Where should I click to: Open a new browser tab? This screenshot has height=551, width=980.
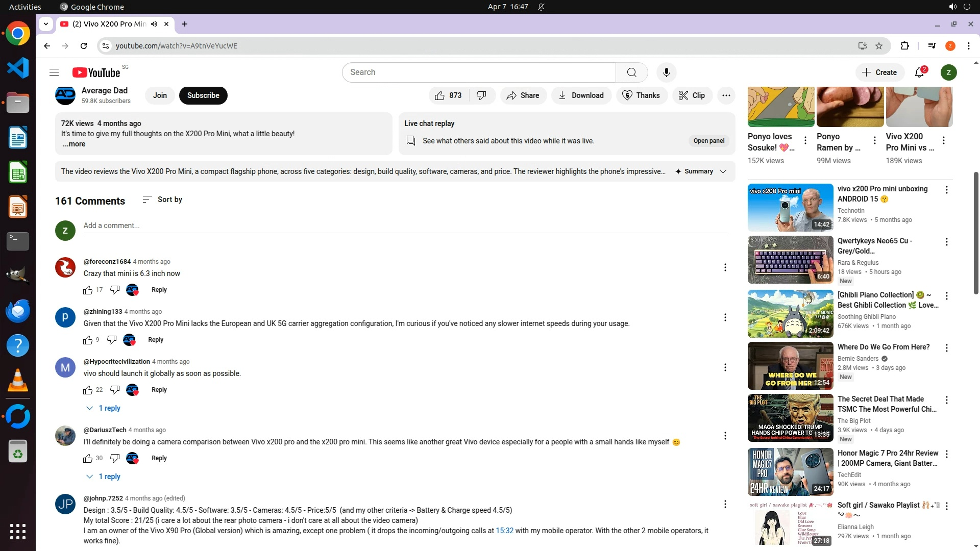click(185, 24)
